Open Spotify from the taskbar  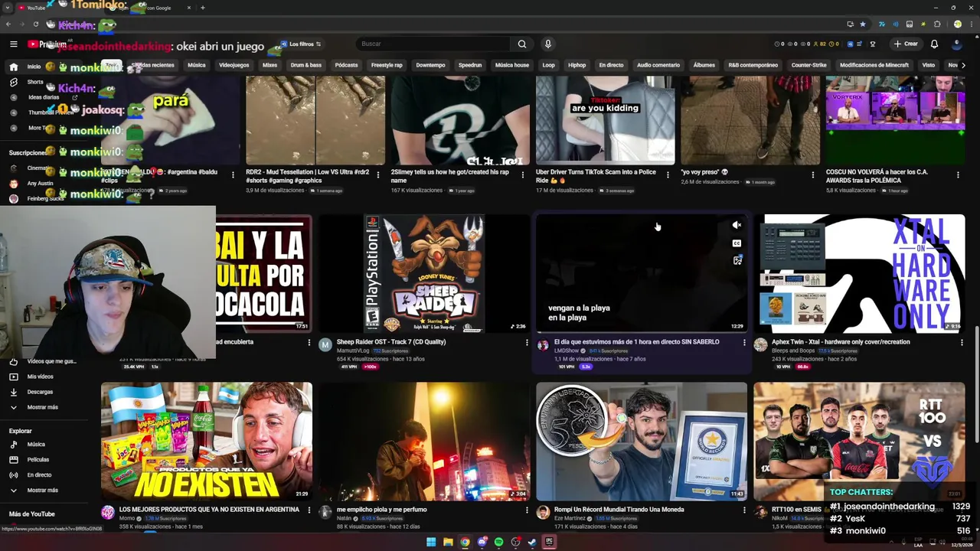(x=498, y=542)
